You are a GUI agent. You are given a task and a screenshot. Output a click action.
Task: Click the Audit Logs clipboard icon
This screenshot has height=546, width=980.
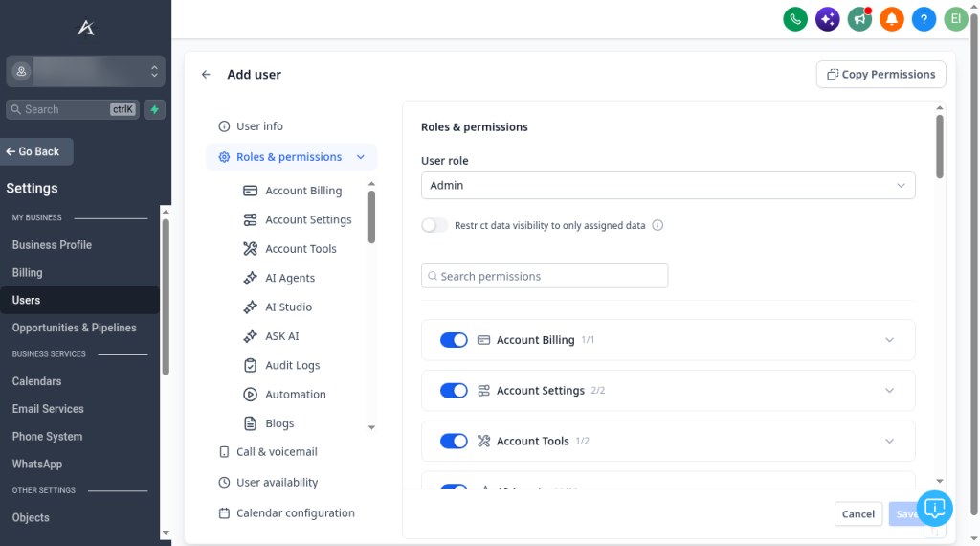(x=250, y=365)
